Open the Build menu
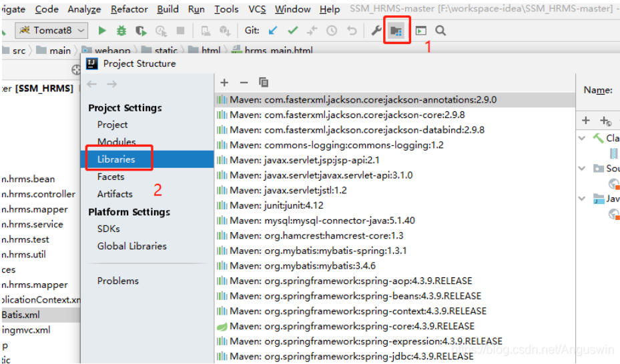The width and height of the screenshot is (620, 364). (x=168, y=9)
